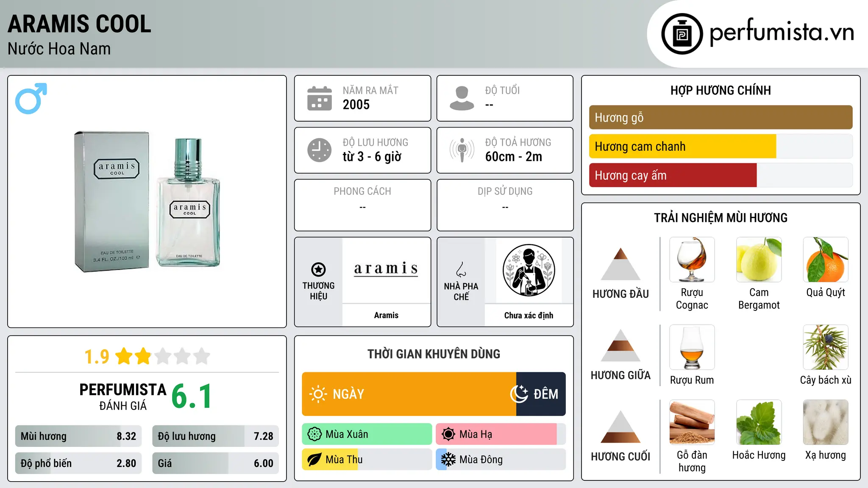Screen dimensions: 868x488
Task: Click the release year value 2005
Action: [356, 105]
